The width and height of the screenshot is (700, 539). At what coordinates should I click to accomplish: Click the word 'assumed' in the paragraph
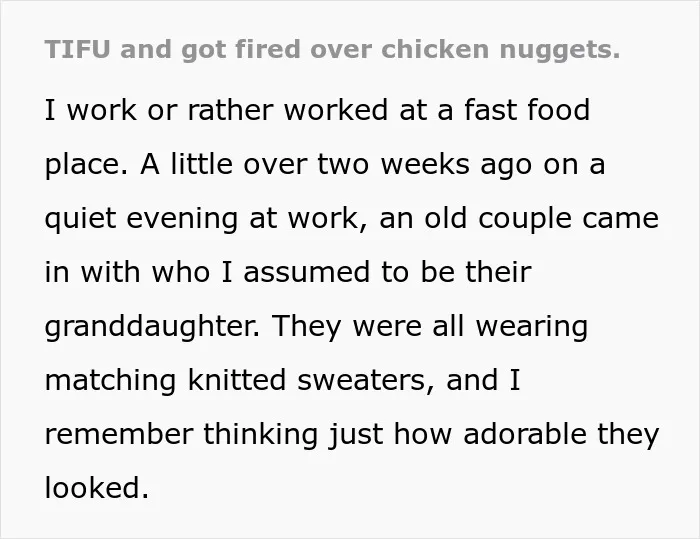point(307,272)
